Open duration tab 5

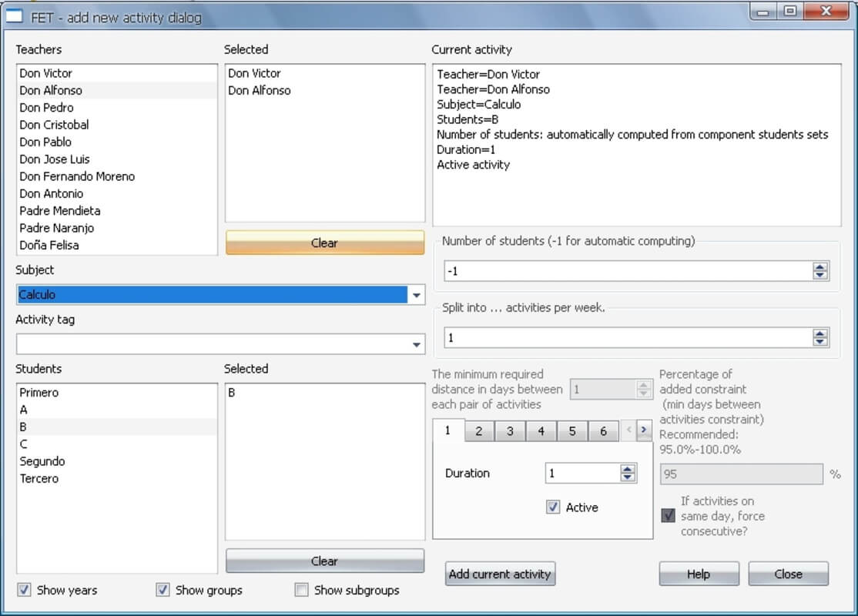click(x=572, y=431)
